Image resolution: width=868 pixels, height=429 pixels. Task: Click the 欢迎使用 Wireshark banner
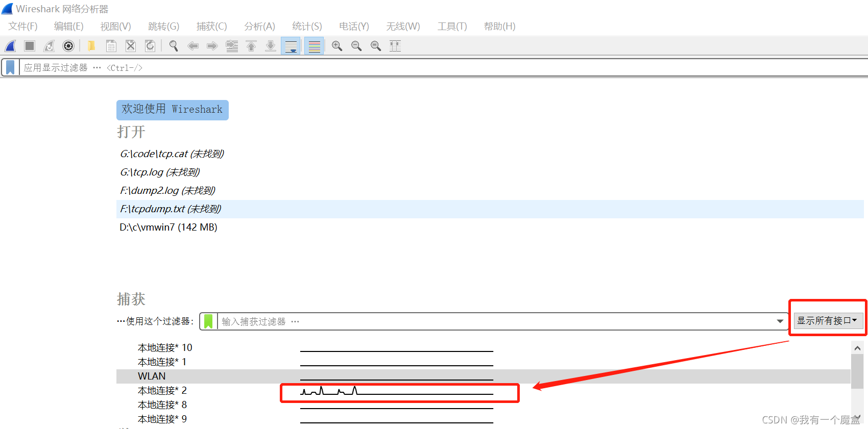tap(173, 110)
